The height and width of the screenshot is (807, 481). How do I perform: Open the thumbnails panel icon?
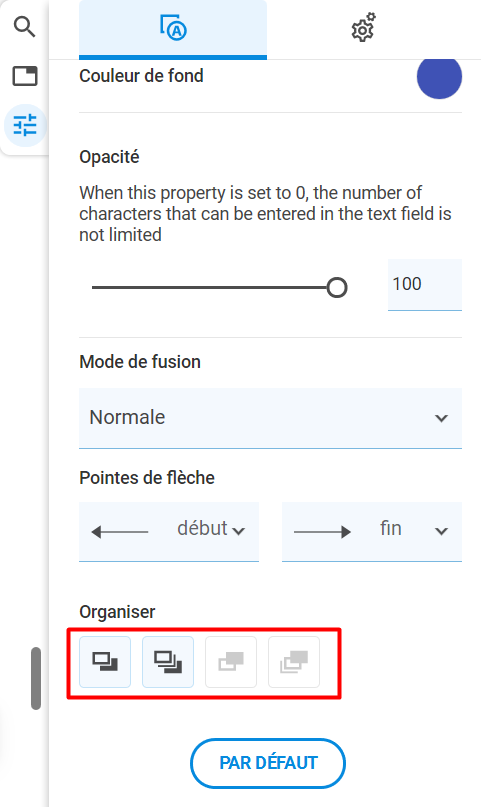[25, 76]
